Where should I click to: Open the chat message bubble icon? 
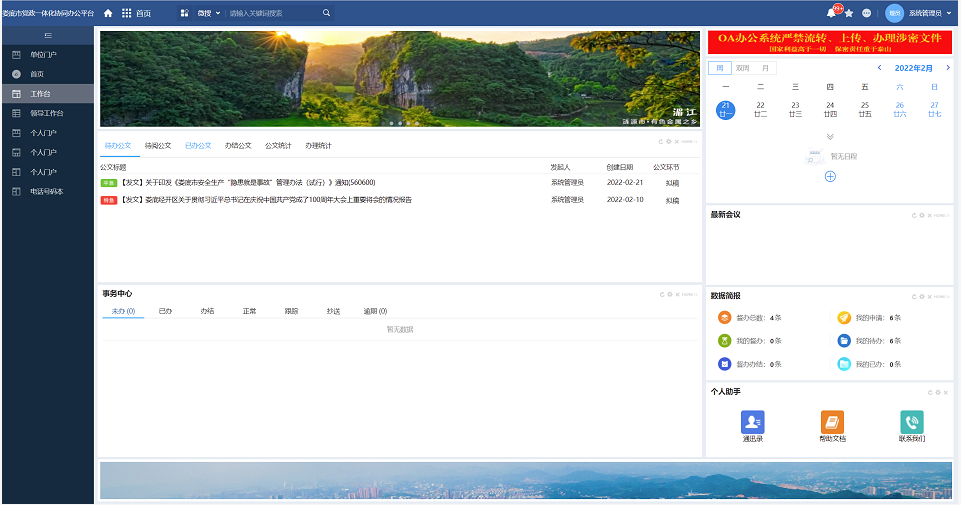867,13
